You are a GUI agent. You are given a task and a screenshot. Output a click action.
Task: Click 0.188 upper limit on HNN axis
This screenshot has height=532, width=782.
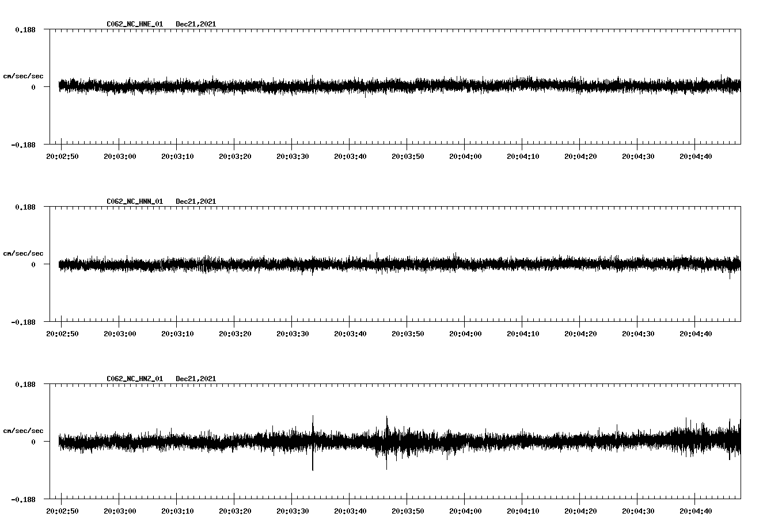click(25, 207)
